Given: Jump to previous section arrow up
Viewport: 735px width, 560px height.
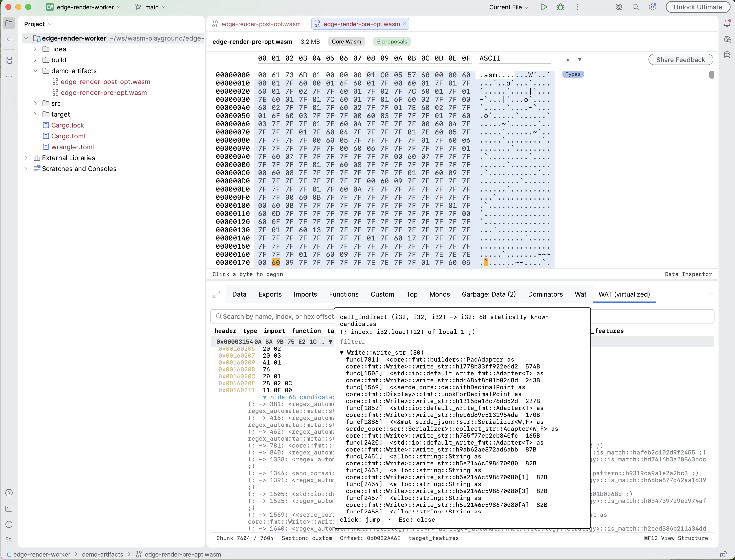Looking at the screenshot, I should (568, 60).
